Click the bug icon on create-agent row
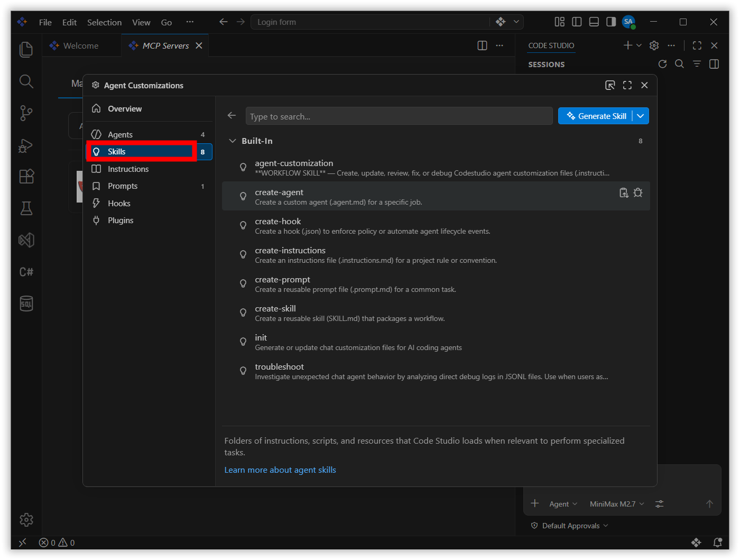This screenshot has width=740, height=560. pos(638,193)
